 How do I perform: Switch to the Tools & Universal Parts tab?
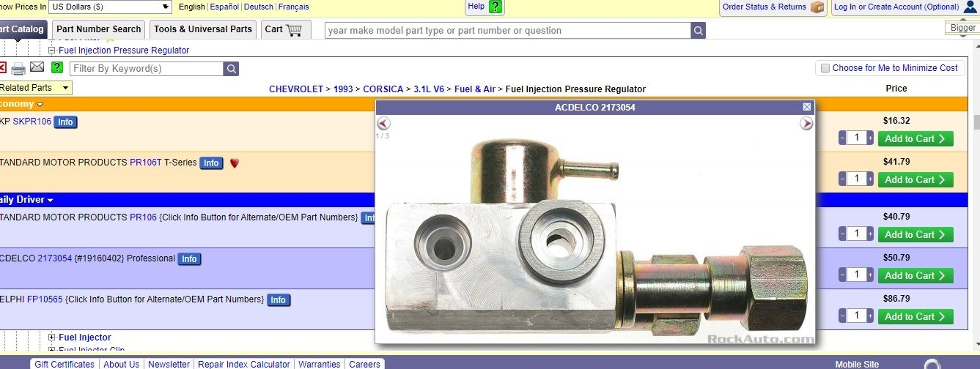coord(203,29)
